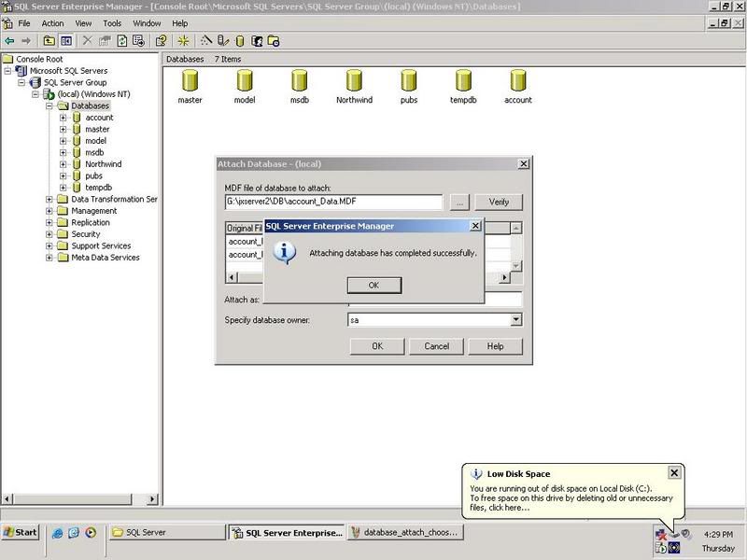This screenshot has width=747, height=560.
Task: Click the browse ellipsis button
Action: 459,202
